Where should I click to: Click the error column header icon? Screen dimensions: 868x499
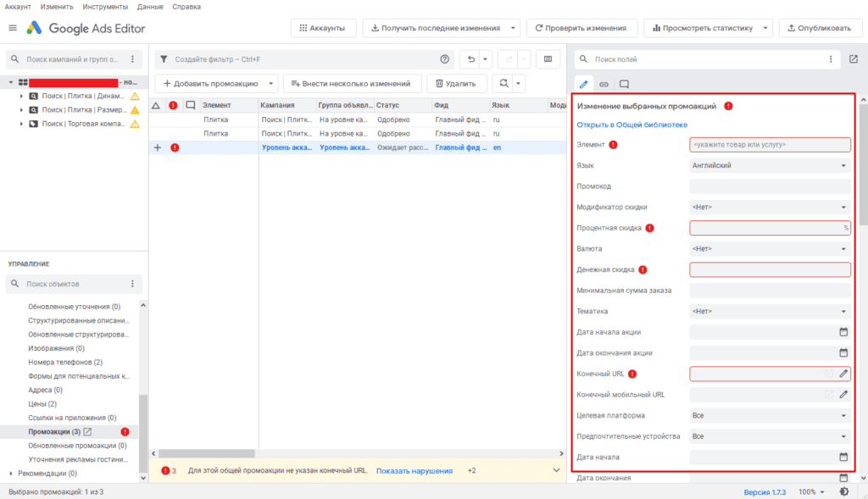click(173, 105)
